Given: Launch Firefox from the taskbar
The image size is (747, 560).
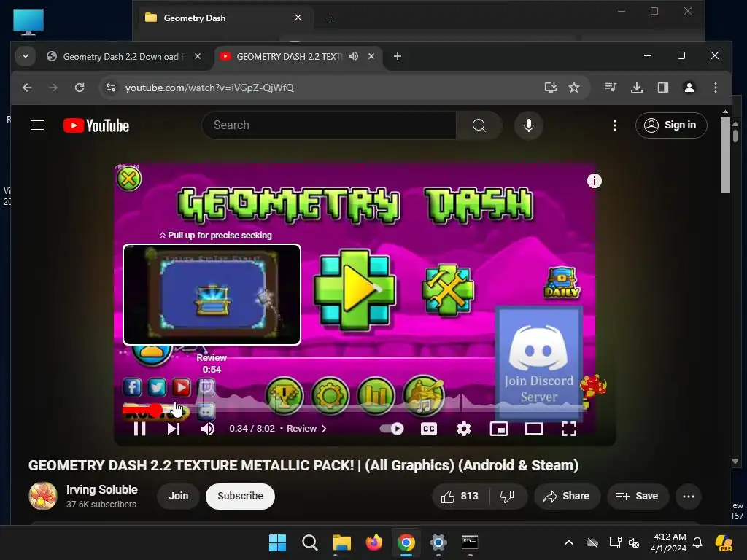Looking at the screenshot, I should pyautogui.click(x=374, y=542).
